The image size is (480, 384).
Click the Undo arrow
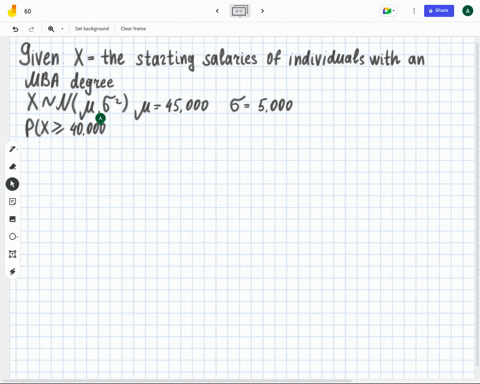(x=15, y=29)
